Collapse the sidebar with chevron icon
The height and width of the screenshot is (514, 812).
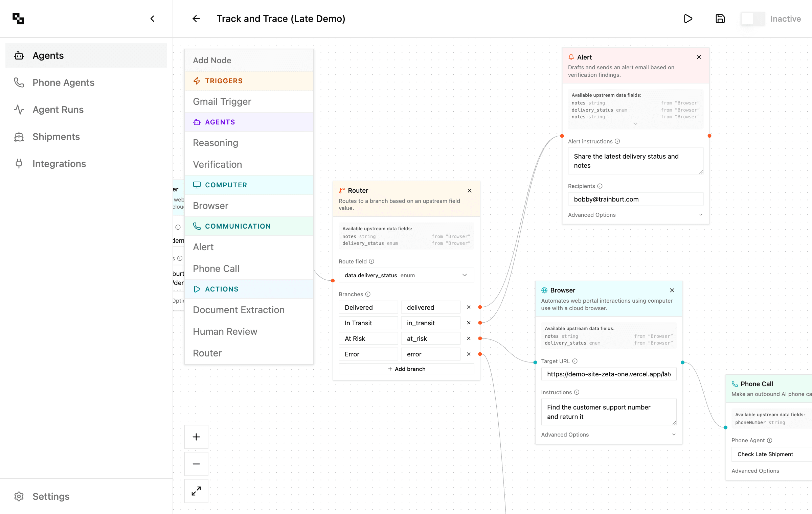point(152,19)
